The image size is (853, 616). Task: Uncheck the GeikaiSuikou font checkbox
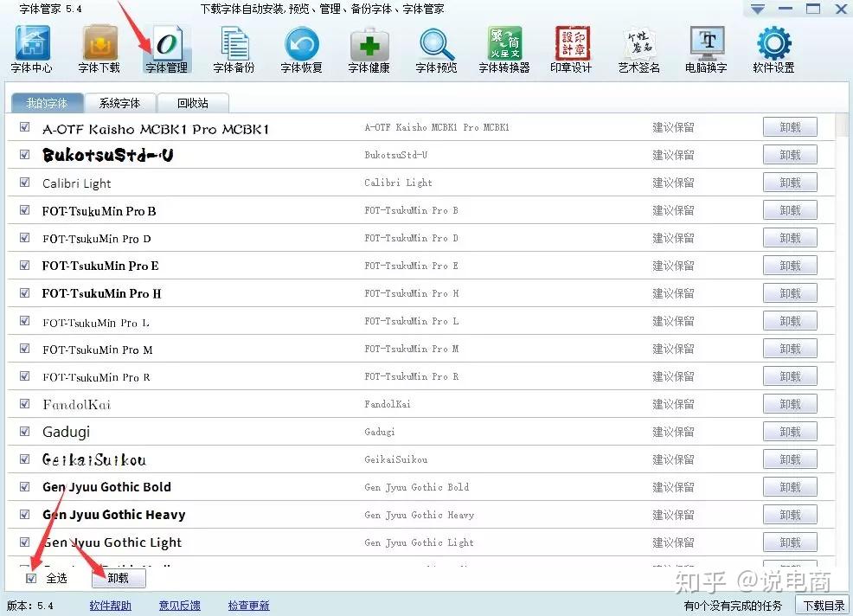[24, 459]
